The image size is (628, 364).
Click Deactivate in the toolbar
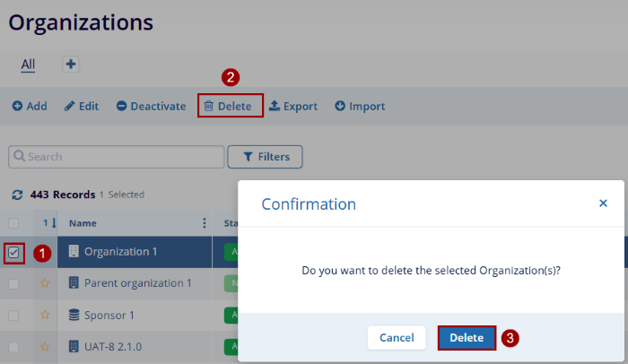point(151,106)
